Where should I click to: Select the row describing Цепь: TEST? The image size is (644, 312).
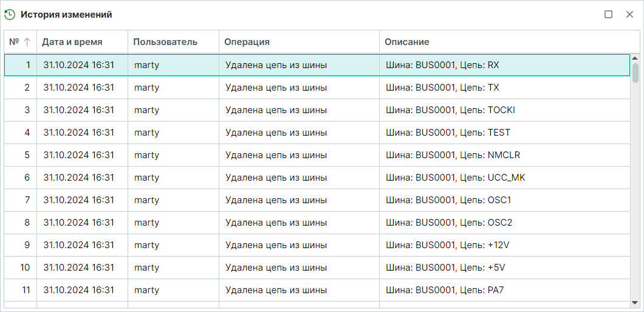pyautogui.click(x=316, y=133)
